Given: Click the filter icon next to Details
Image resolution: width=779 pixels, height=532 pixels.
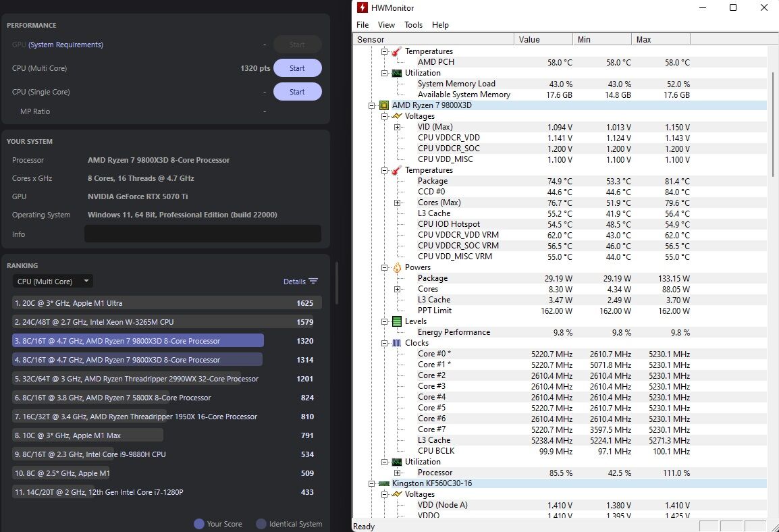Looking at the screenshot, I should [x=313, y=281].
